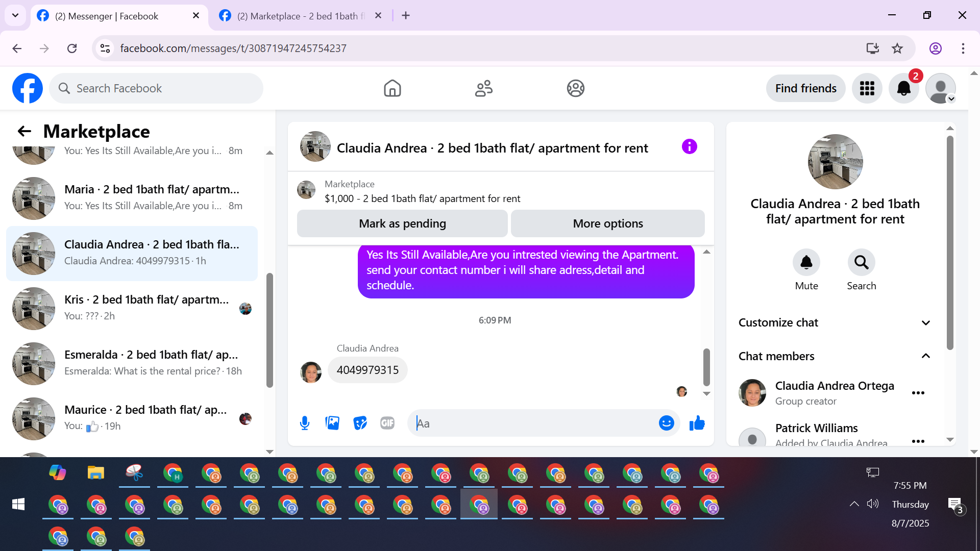Click the conversation list scrollbar
Image resolution: width=980 pixels, height=551 pixels.
pos(269,331)
